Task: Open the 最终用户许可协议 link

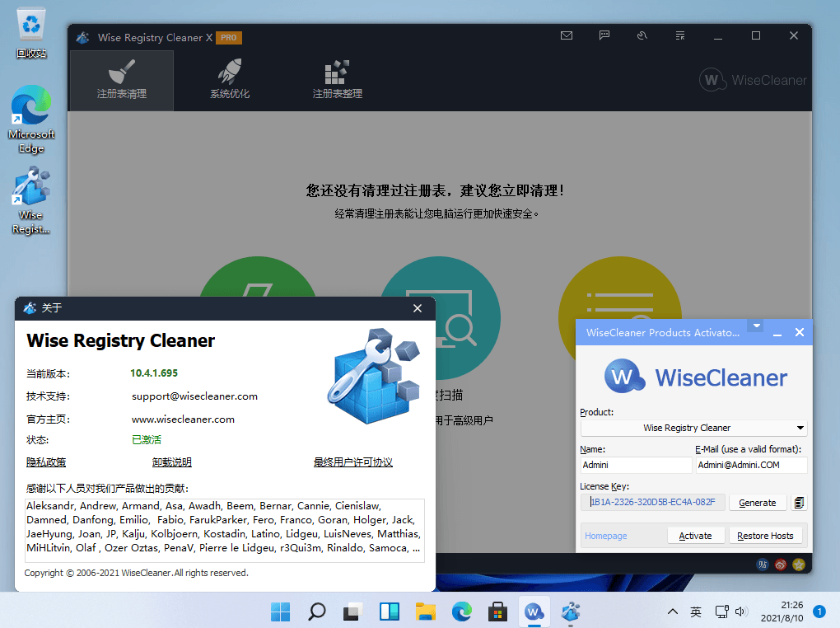Action: click(353, 462)
